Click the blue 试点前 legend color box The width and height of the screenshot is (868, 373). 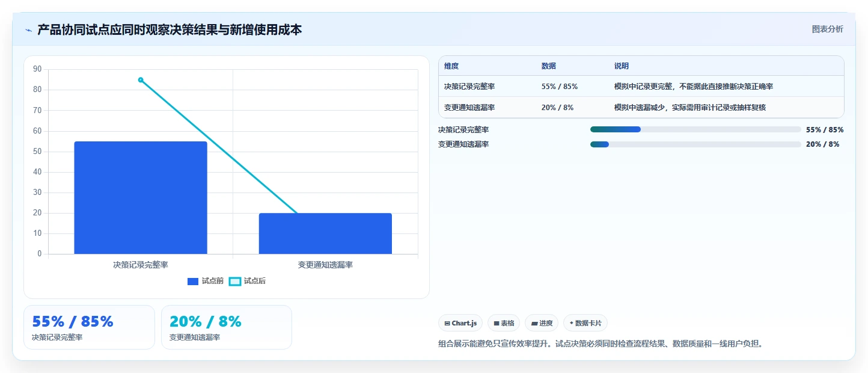pos(193,281)
